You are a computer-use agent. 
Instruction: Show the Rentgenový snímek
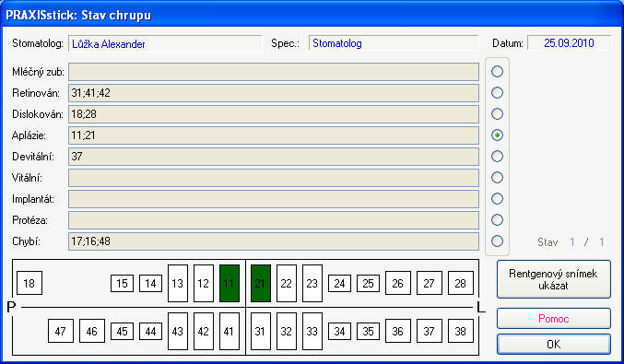554,279
